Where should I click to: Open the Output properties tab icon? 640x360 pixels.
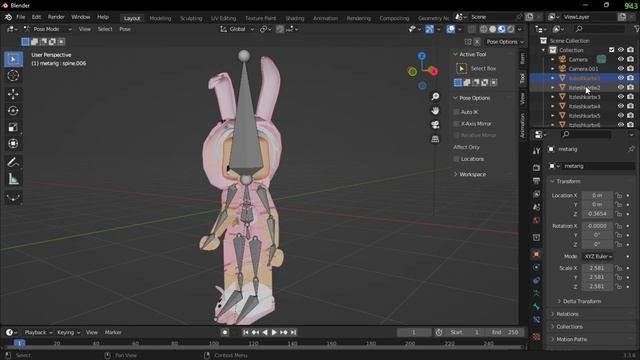coord(536,181)
